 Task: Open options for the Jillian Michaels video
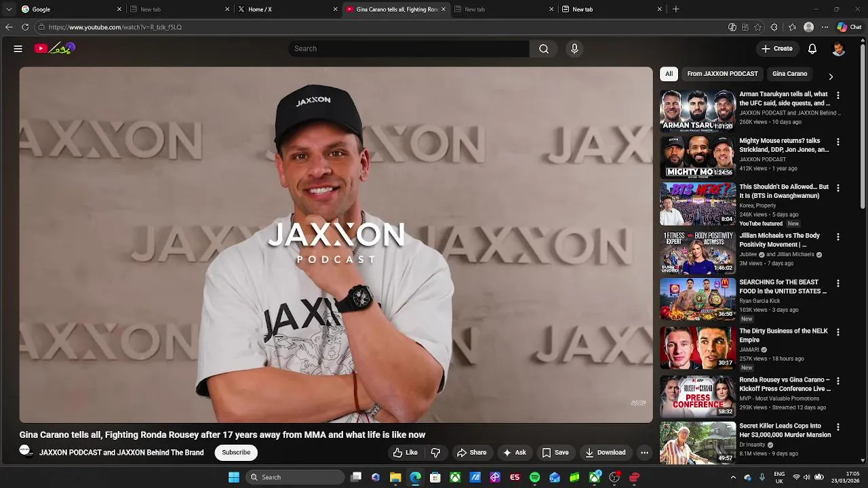point(838,237)
